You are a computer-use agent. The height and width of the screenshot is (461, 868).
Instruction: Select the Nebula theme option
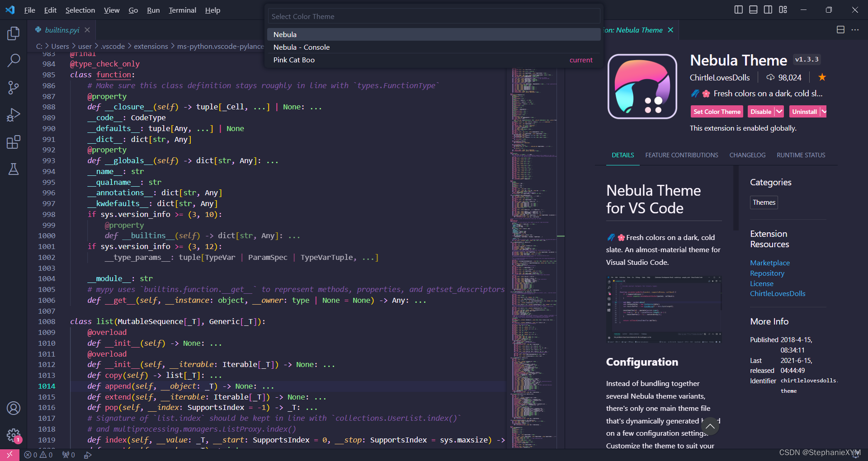[434, 34]
